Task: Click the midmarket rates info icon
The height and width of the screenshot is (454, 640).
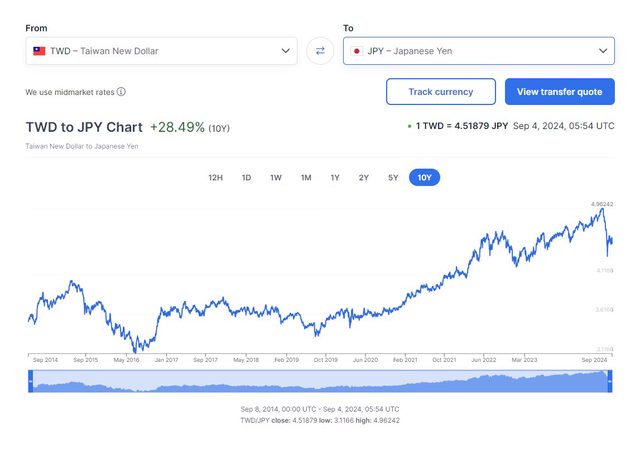Action: (121, 92)
